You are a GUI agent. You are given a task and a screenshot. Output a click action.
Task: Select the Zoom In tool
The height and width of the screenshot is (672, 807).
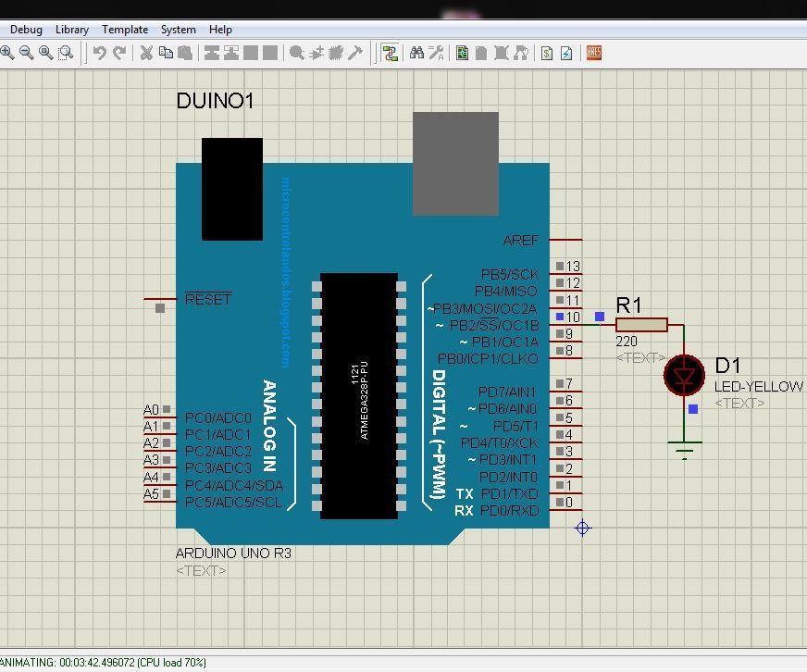[8, 53]
